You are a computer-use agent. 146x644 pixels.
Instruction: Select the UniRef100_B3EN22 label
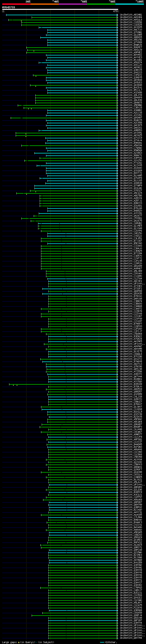point(131,336)
